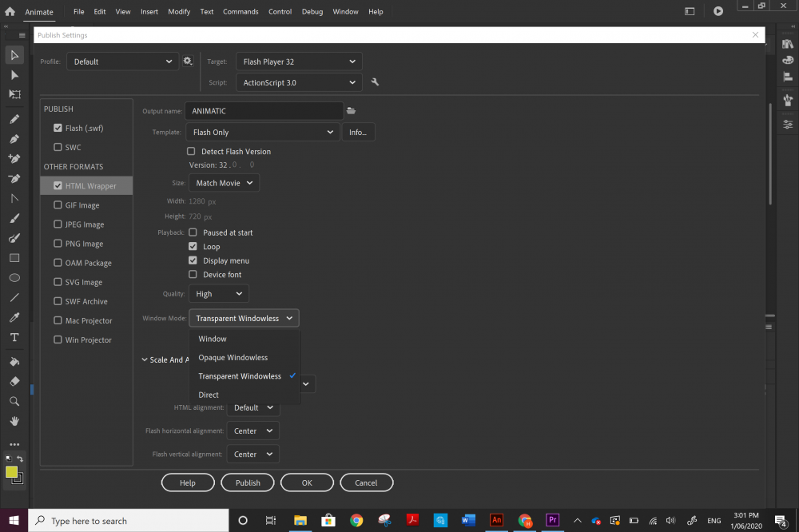
Task: Open the Size Match Movie dropdown
Action: 224,183
